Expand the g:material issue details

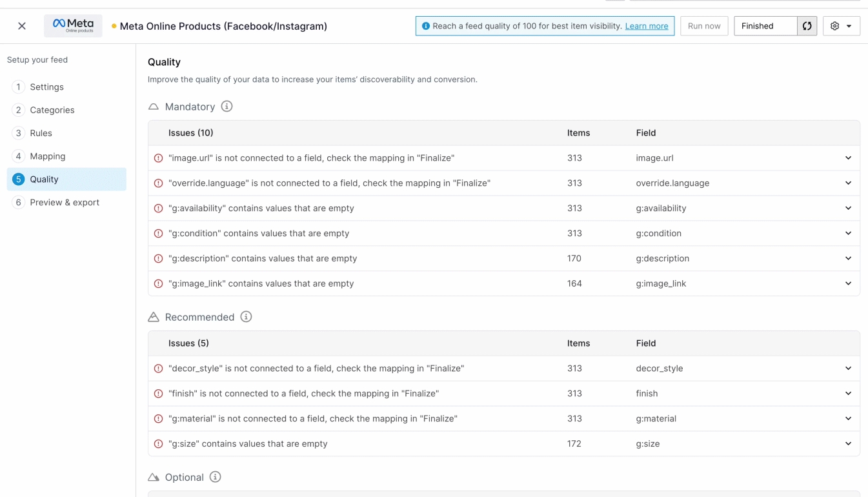[847, 418]
